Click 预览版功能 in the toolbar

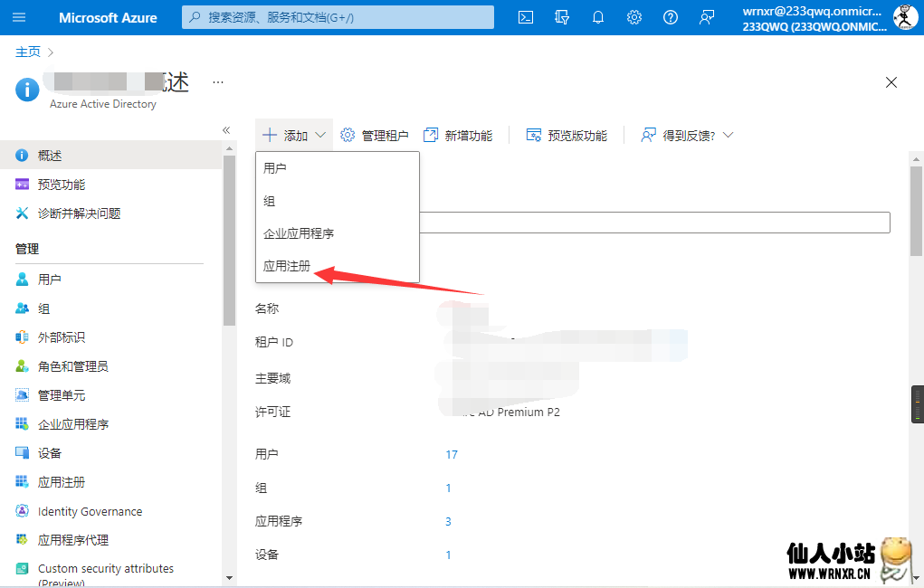[x=567, y=136]
